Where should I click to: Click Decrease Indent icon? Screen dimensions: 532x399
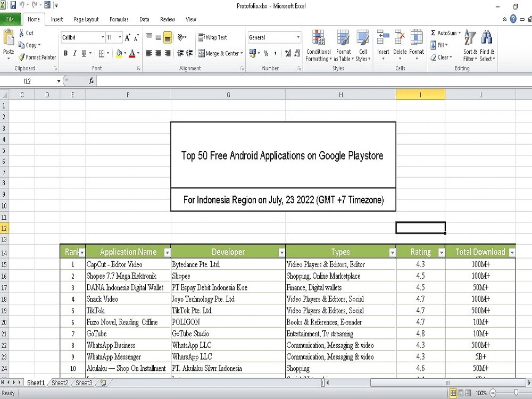180,53
